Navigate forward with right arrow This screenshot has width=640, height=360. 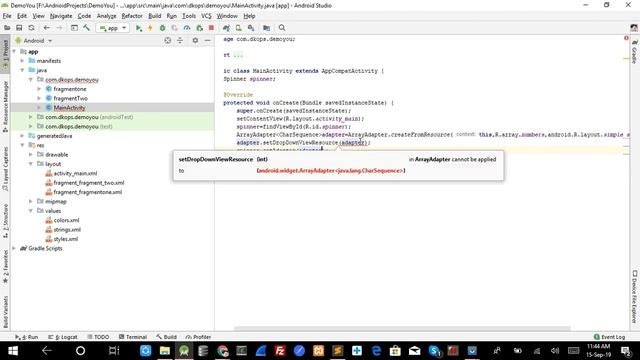59,28
